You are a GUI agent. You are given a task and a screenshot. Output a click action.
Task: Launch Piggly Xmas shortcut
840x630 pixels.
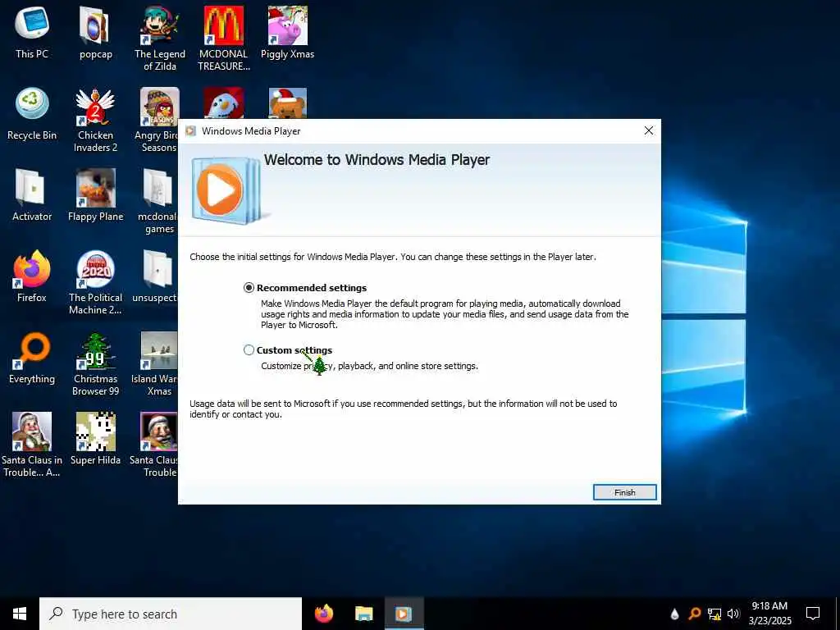point(288,32)
